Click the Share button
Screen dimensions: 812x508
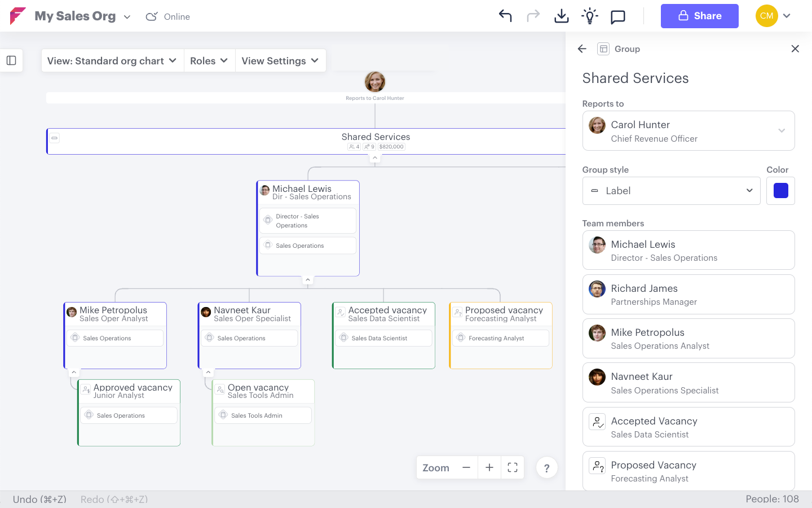point(699,16)
